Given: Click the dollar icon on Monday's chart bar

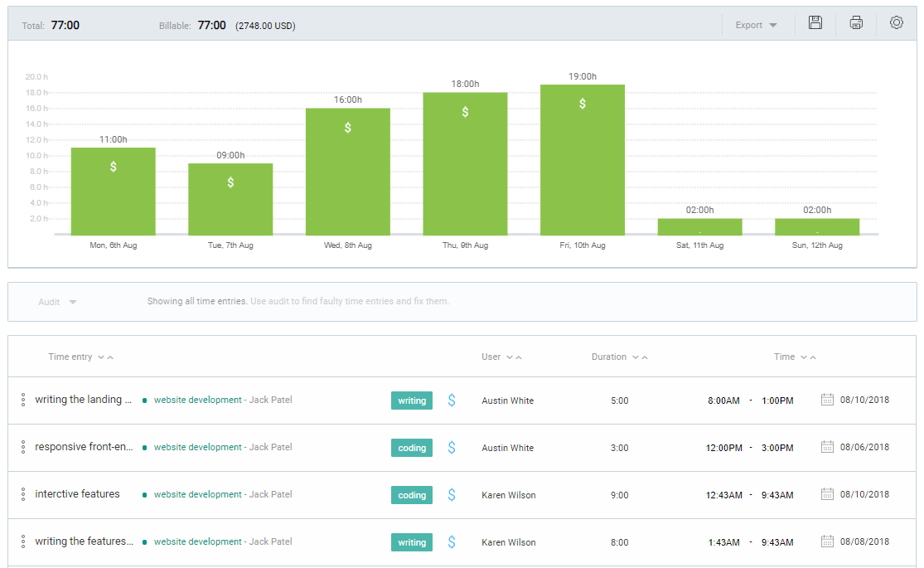Looking at the screenshot, I should (x=113, y=166).
